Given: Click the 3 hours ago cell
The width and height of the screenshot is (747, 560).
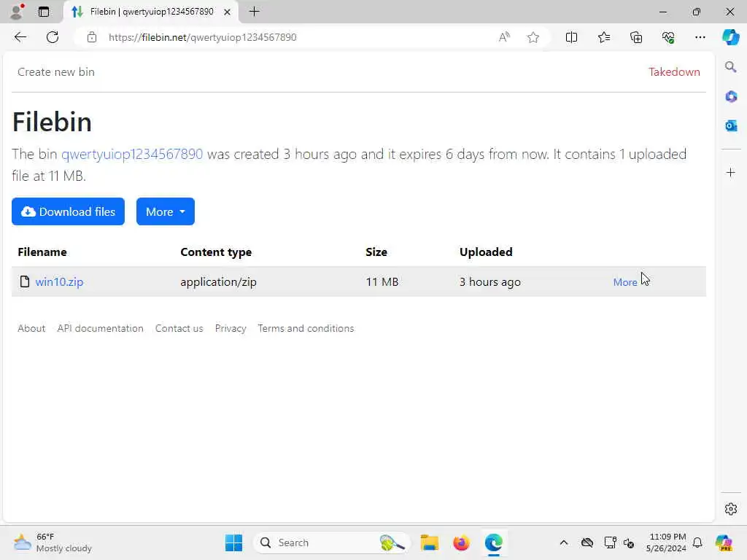Looking at the screenshot, I should (489, 282).
